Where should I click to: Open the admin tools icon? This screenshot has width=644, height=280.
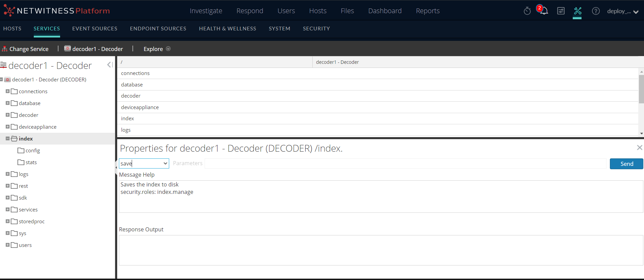(x=577, y=11)
